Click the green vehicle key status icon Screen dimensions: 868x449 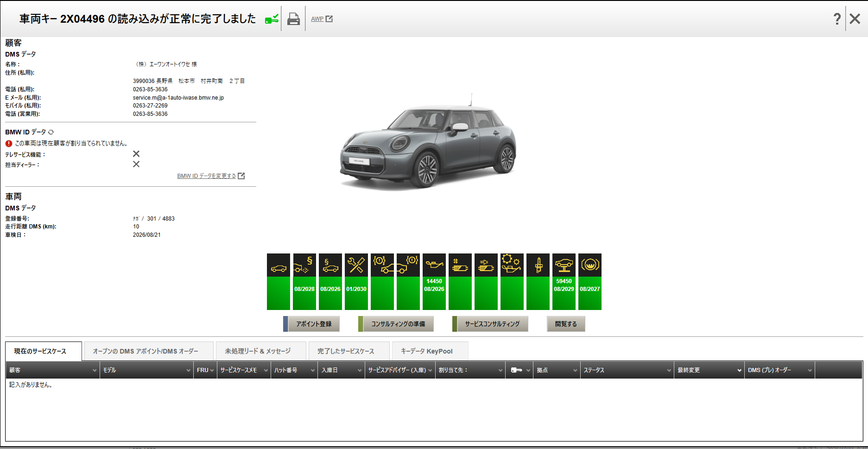pyautogui.click(x=272, y=19)
